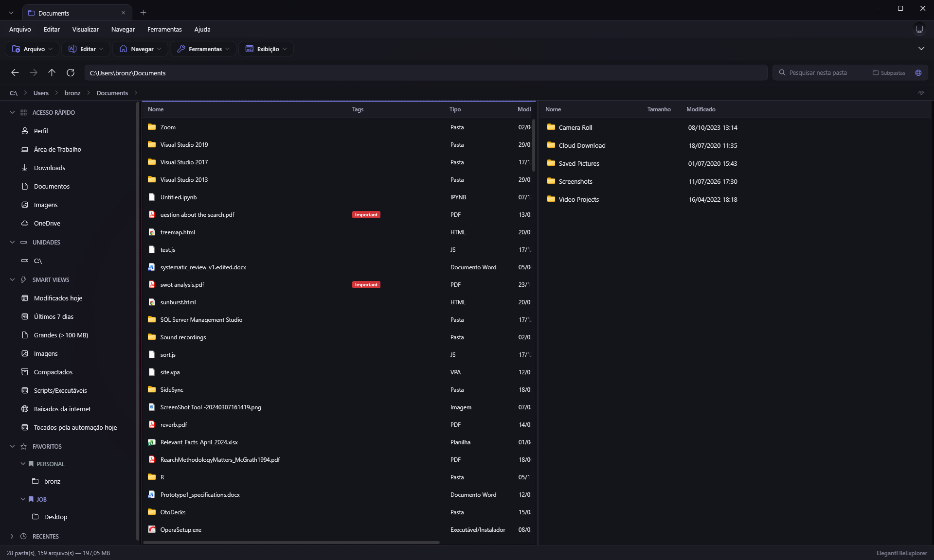Open Camera Roll folder in right pane
This screenshot has height=560, width=934.
pos(575,127)
